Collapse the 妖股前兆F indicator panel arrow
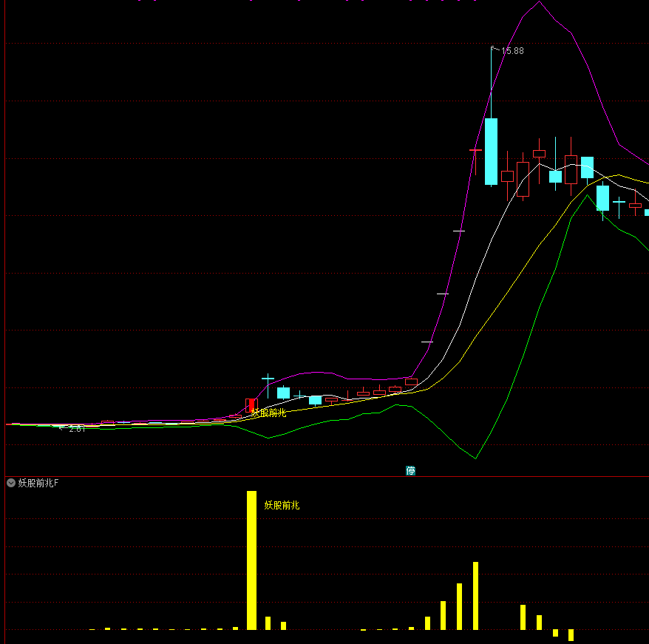649x644 pixels. pyautogui.click(x=11, y=483)
